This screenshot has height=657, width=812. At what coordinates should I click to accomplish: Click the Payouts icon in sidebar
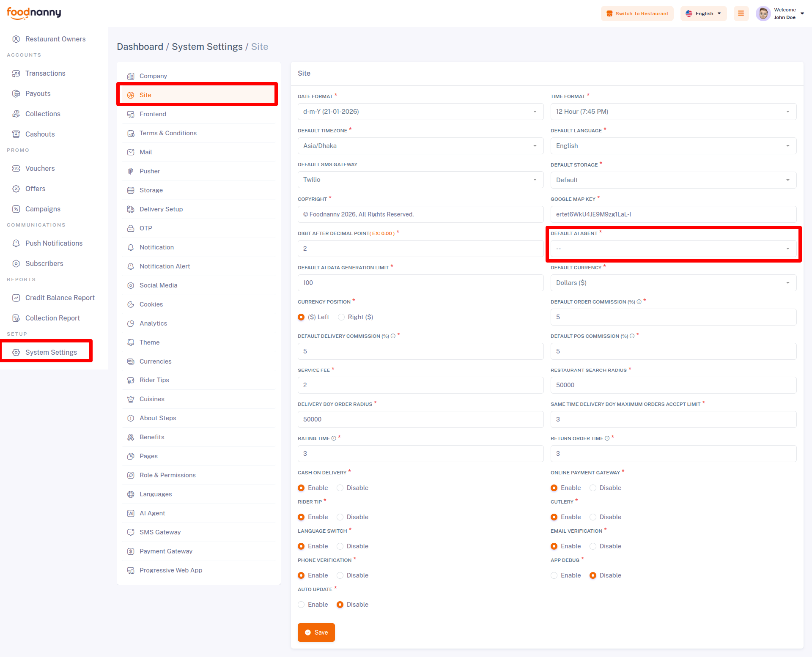pos(16,93)
